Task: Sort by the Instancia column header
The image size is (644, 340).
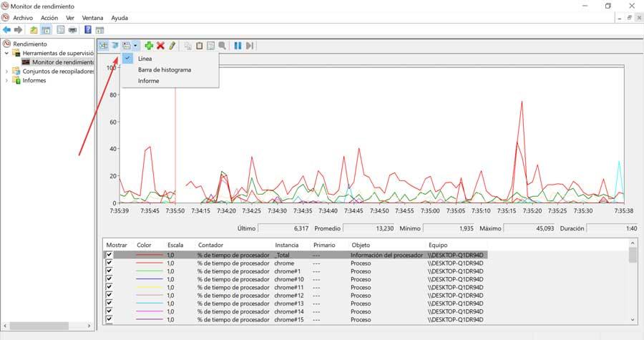Action: (x=287, y=245)
